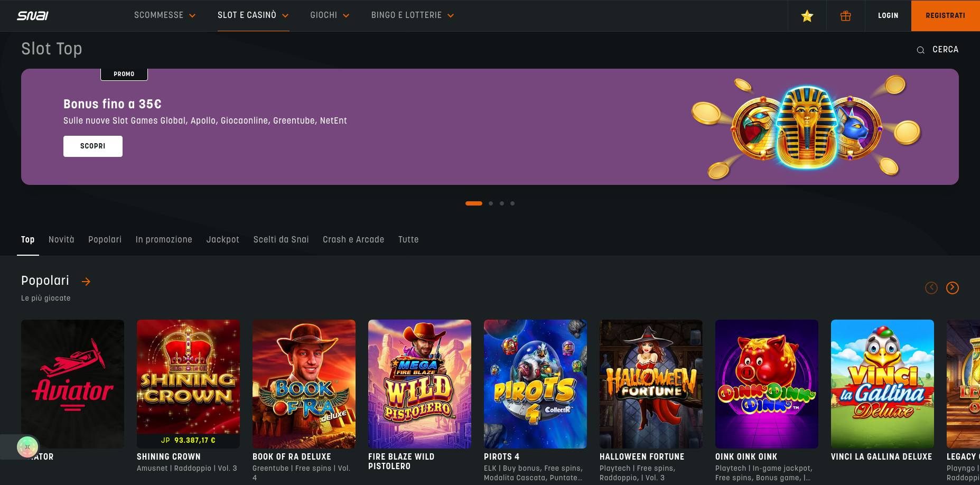The width and height of the screenshot is (980, 485).
Task: Expand the Giochi dropdown menu
Action: pyautogui.click(x=330, y=15)
